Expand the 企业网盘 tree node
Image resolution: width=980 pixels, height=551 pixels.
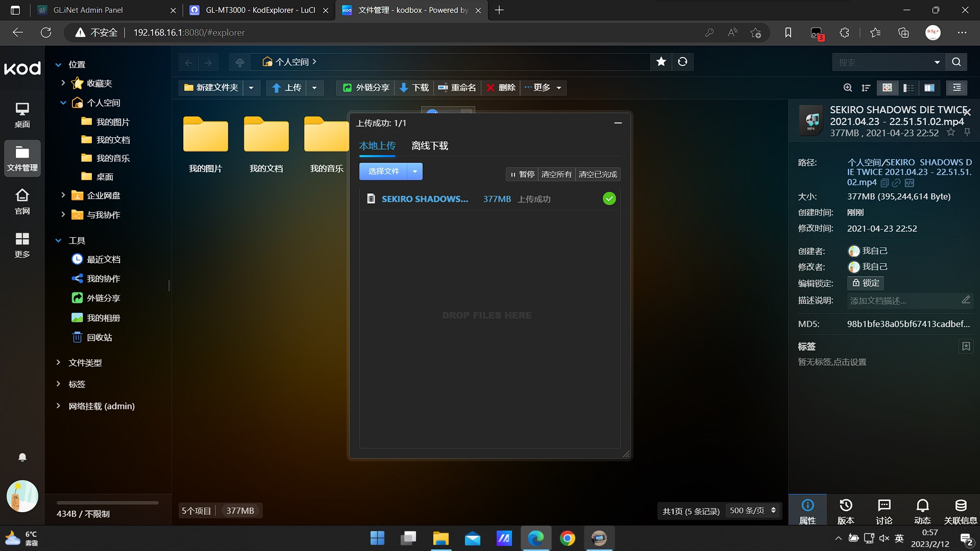[63, 195]
